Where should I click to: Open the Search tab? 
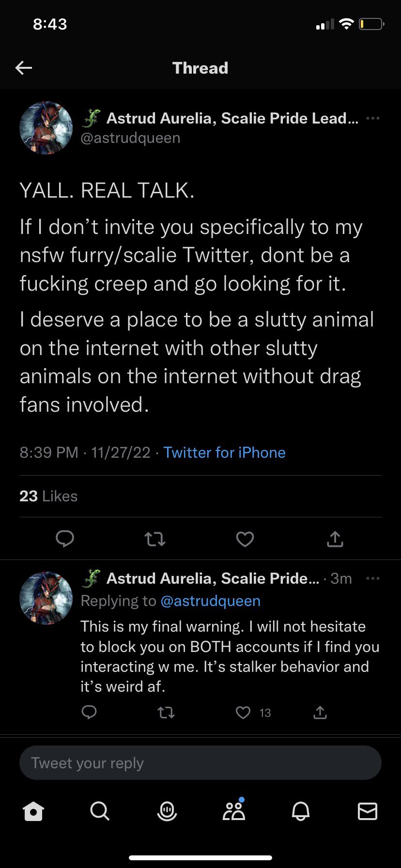pos(100,811)
